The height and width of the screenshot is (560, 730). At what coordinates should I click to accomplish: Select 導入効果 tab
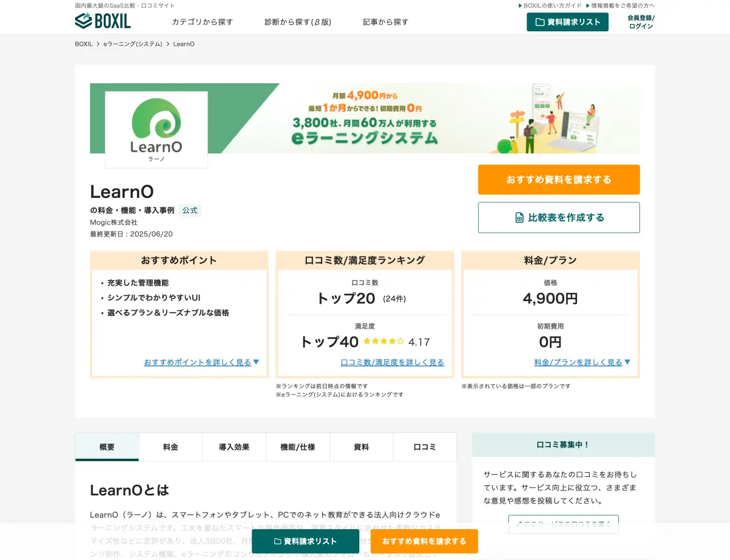[234, 447]
